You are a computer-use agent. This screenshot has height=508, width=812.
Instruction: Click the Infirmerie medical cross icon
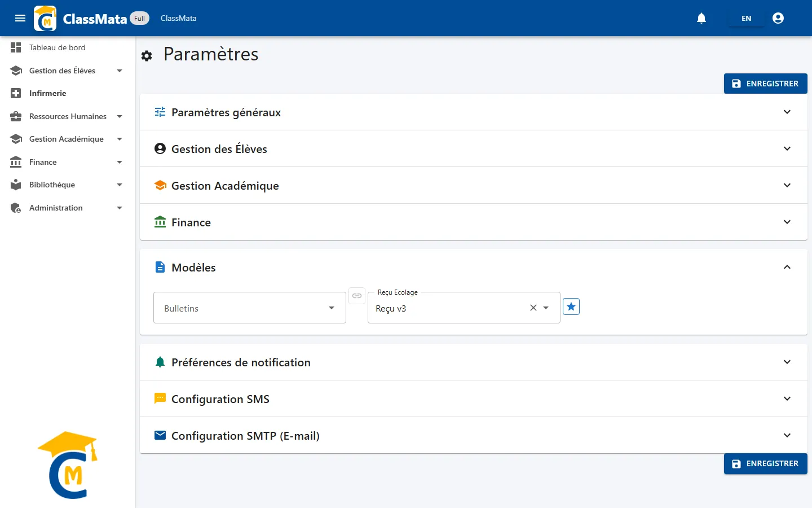pos(16,93)
